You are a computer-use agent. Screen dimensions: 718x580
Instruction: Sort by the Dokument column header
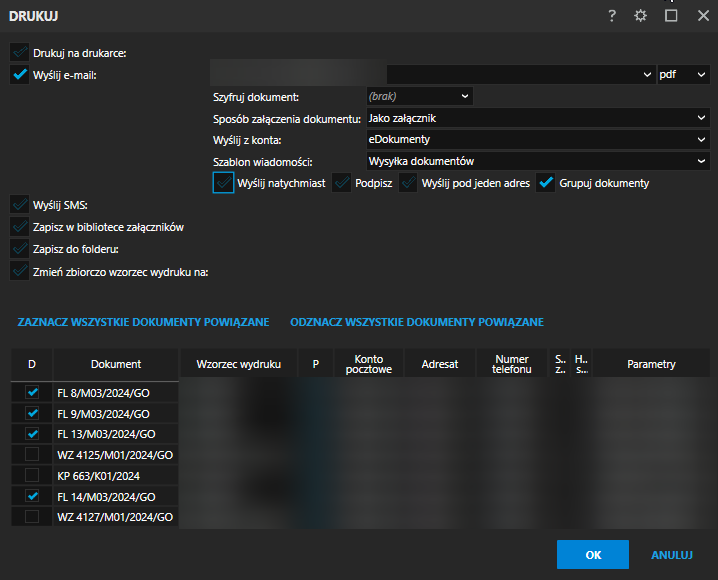coord(116,364)
